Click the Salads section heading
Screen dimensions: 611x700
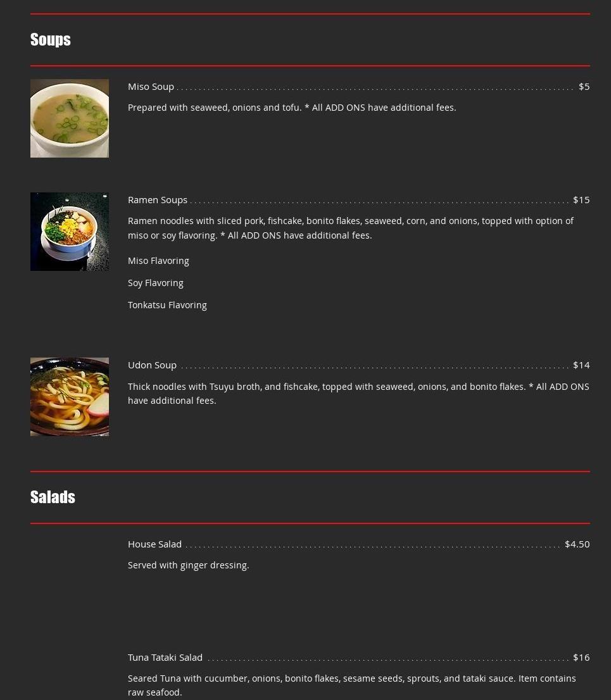pyautogui.click(x=53, y=497)
